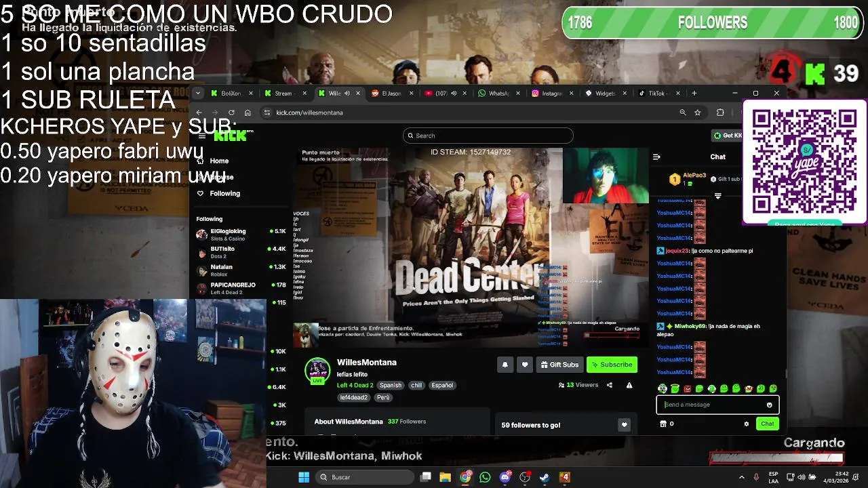Insert the first green emote in quick row
Viewport: 868px width, 488px height.
pyautogui.click(x=675, y=388)
